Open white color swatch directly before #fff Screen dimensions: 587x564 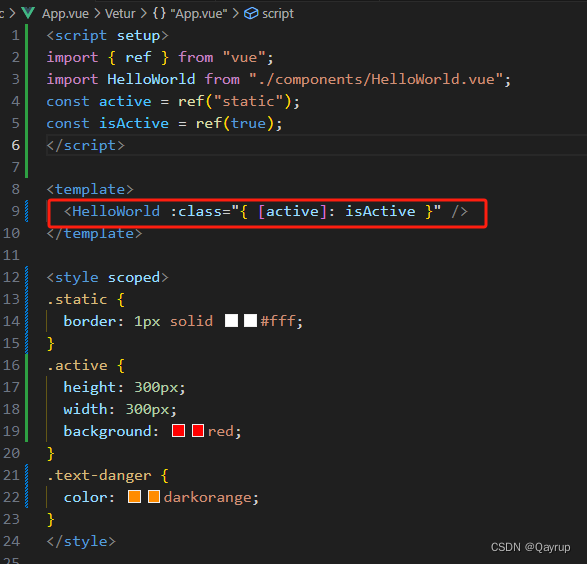[x=250, y=321]
